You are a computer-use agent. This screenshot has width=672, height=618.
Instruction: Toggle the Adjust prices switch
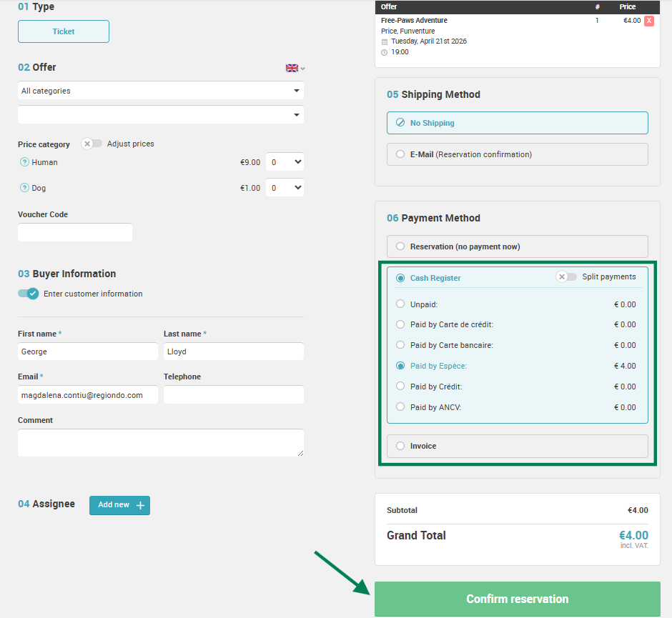click(92, 144)
